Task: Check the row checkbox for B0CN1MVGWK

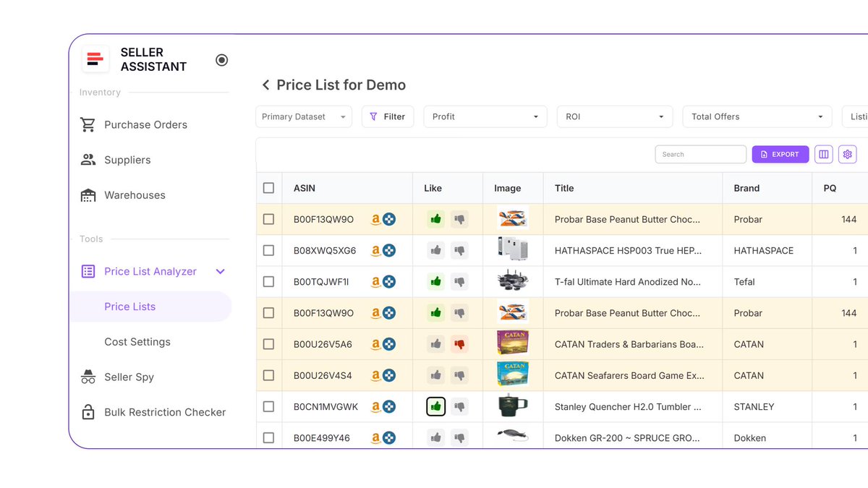Action: pyautogui.click(x=268, y=406)
